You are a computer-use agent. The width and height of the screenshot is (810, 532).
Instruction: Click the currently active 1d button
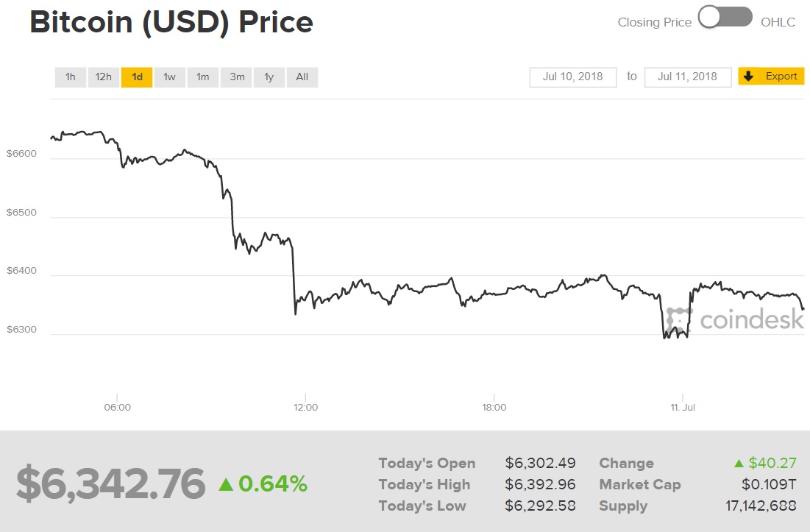point(136,77)
